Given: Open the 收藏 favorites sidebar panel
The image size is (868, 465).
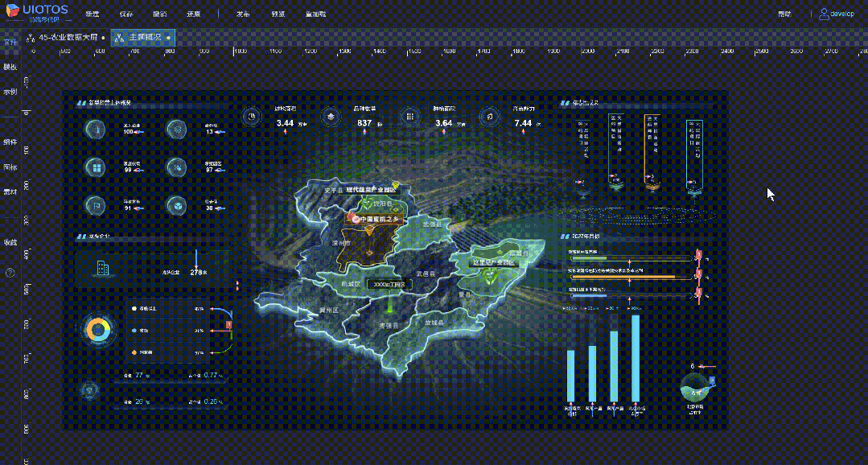Looking at the screenshot, I should point(10,242).
